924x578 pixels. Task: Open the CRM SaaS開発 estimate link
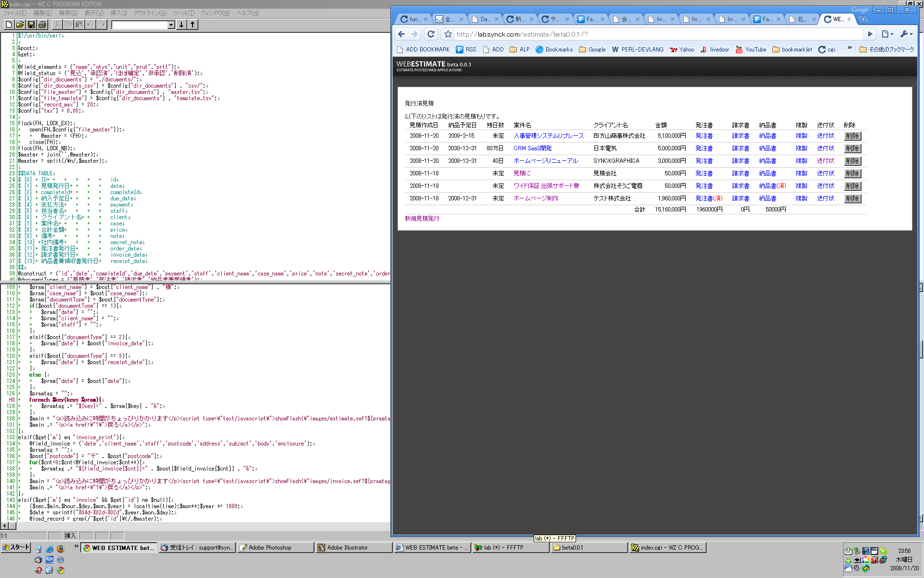pos(533,148)
